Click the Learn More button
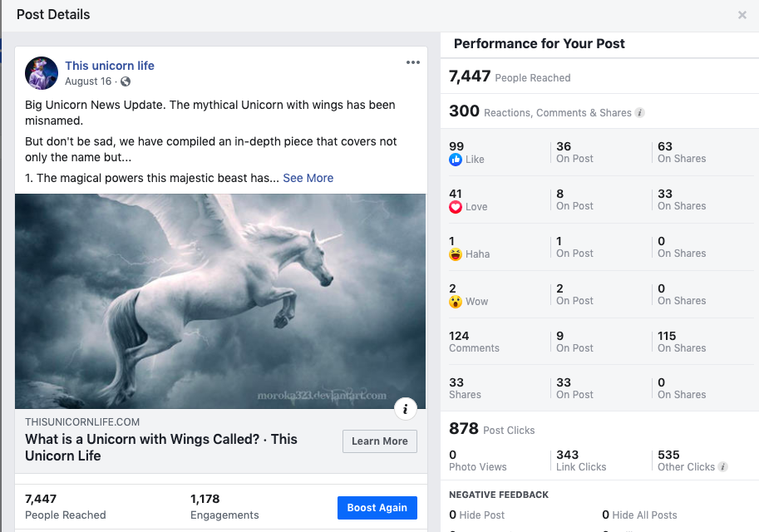The width and height of the screenshot is (759, 532). pyautogui.click(x=379, y=441)
